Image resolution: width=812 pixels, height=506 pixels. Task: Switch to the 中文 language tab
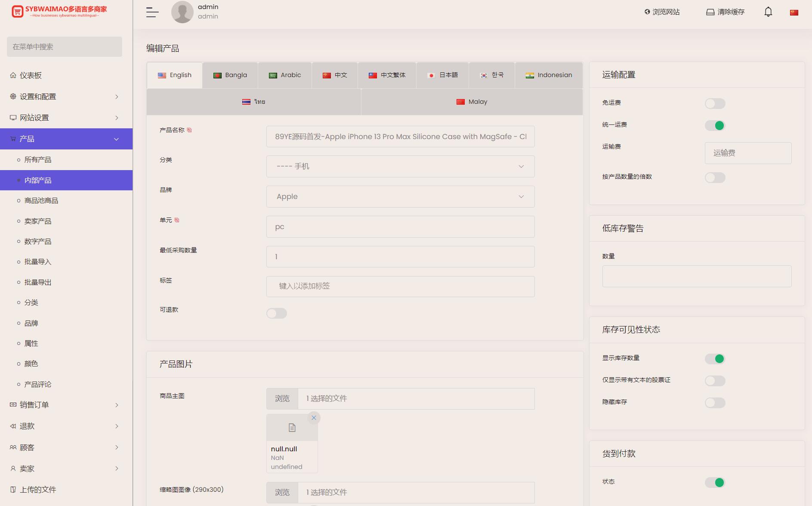pyautogui.click(x=335, y=75)
